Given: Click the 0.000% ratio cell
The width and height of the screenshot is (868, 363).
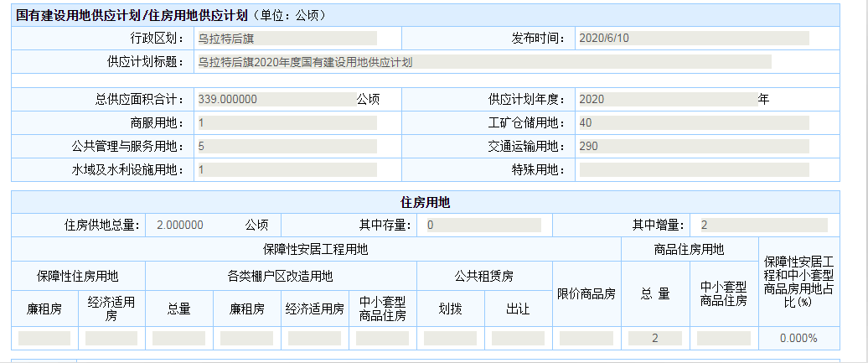Looking at the screenshot, I should (798, 339).
